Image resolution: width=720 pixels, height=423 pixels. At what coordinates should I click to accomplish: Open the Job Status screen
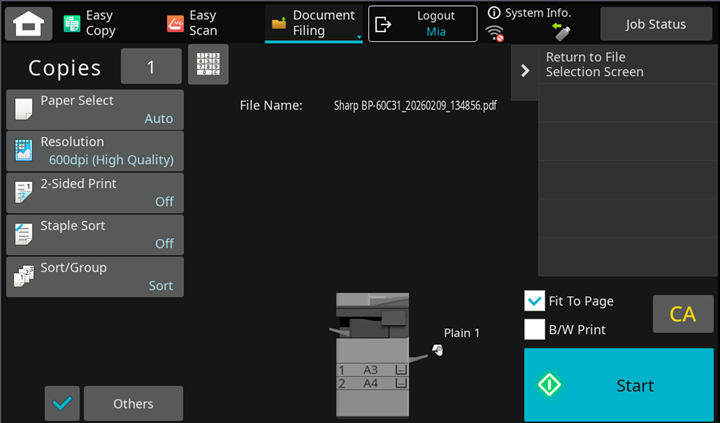[x=655, y=23]
